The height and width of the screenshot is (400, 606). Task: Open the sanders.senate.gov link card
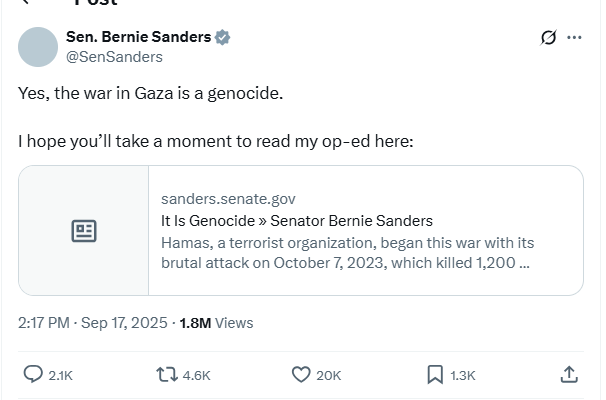click(x=301, y=231)
